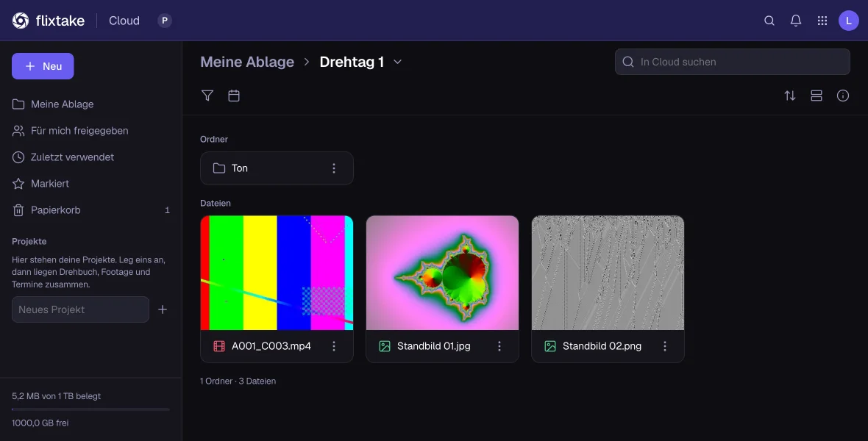Switch to list view layout
868x441 pixels.
click(x=816, y=96)
